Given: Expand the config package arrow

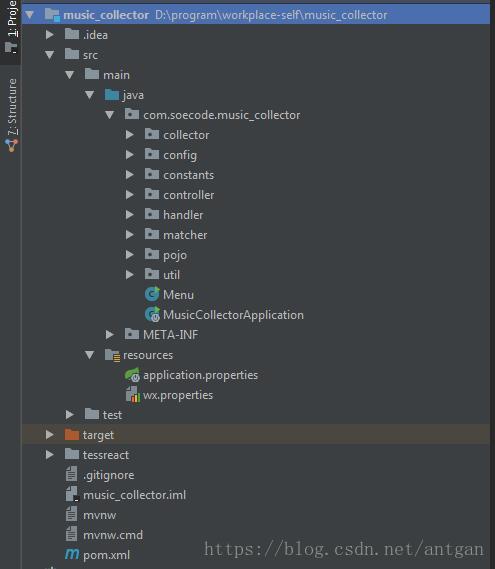Looking at the screenshot, I should coord(130,155).
